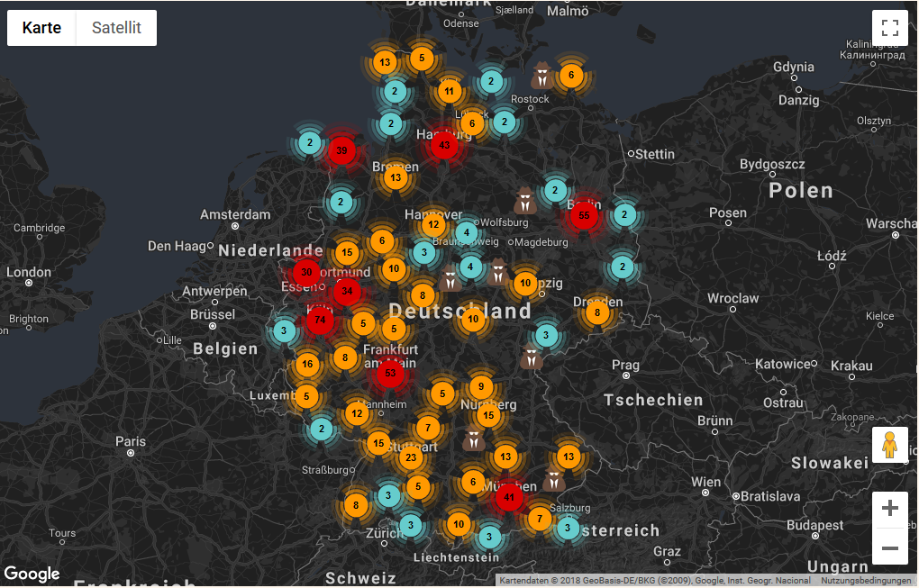The image size is (919, 588).
Task: Expand red cluster 43 at Hamburg
Action: pyautogui.click(x=443, y=144)
